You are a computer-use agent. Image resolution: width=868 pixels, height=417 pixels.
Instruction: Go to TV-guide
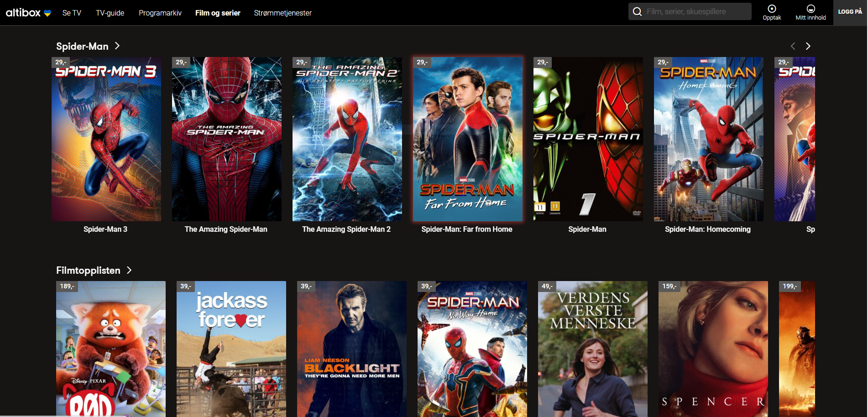[x=110, y=13]
